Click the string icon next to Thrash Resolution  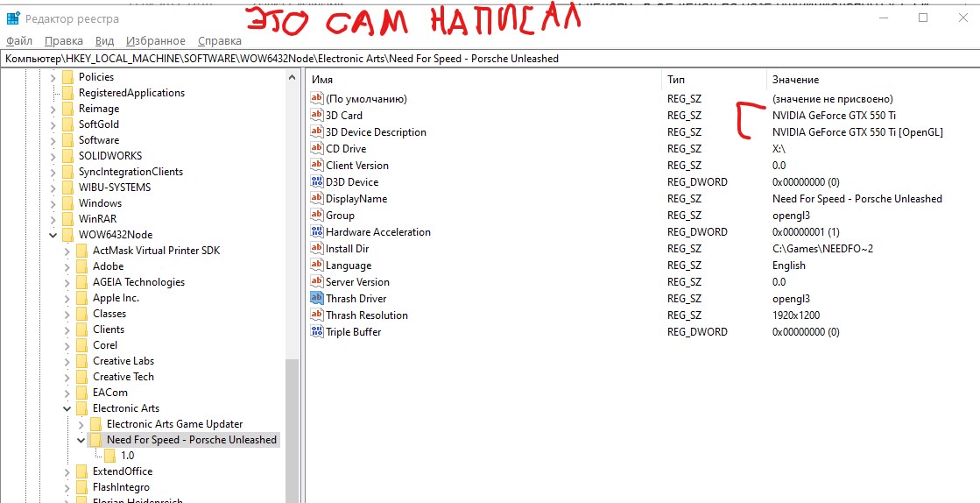[317, 315]
